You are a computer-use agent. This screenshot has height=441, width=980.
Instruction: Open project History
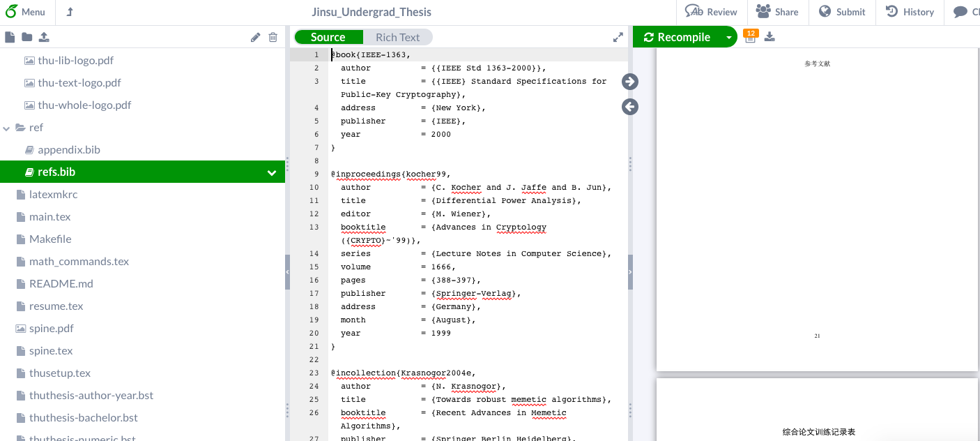click(x=910, y=12)
